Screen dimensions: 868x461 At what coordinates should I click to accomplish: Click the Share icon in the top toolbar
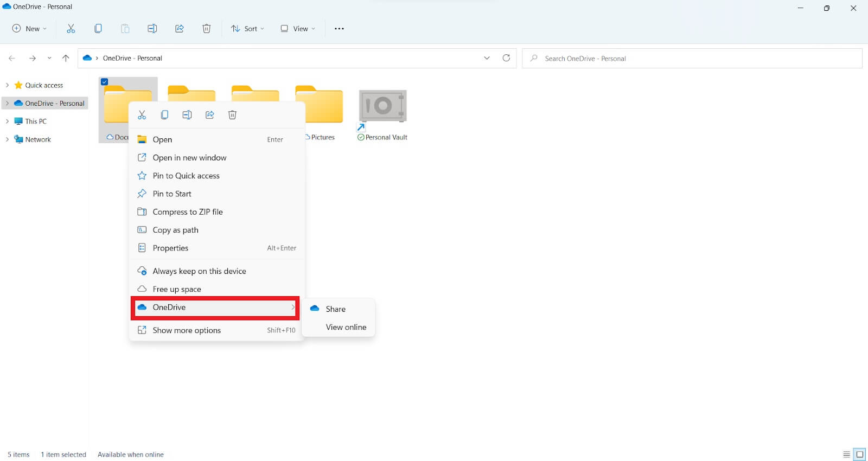click(x=179, y=29)
